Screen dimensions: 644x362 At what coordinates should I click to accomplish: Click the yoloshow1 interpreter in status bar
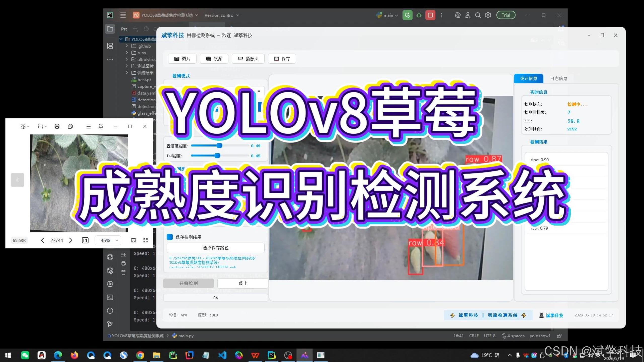[540, 336]
